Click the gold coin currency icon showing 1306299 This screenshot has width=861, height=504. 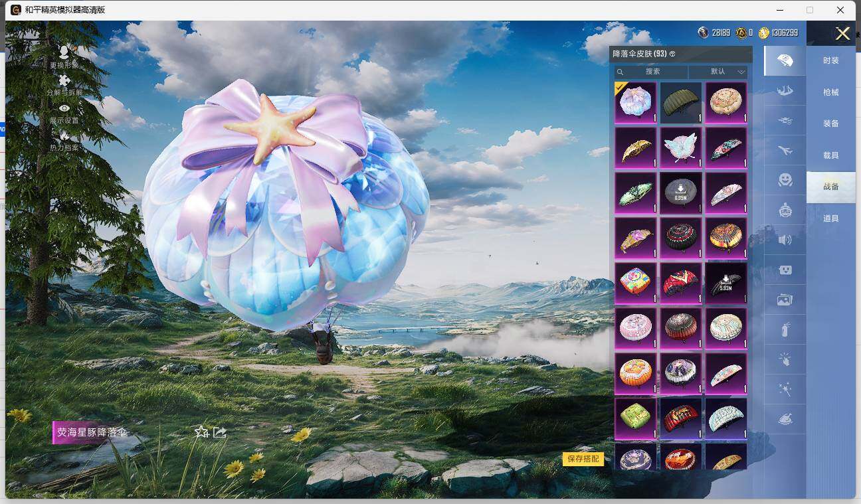click(x=764, y=33)
